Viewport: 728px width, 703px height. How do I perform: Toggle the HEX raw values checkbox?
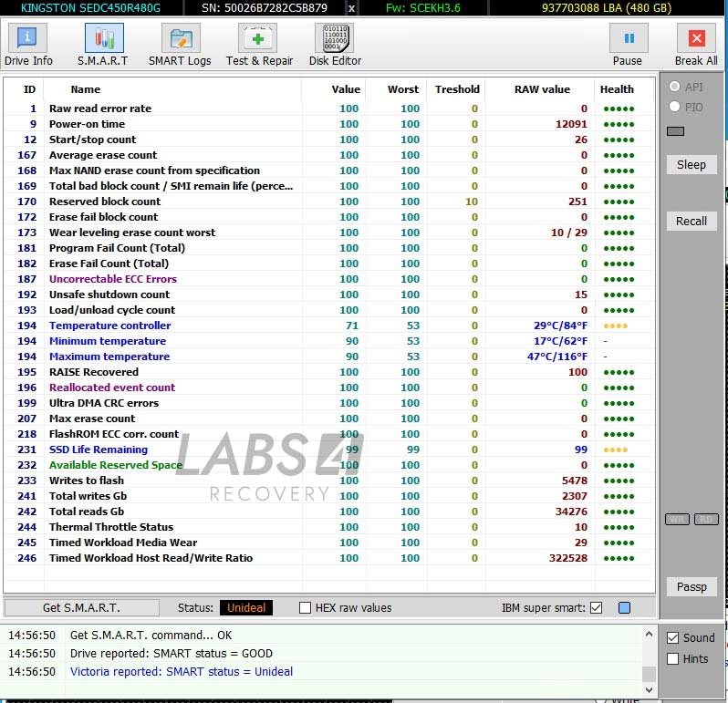pyautogui.click(x=305, y=608)
